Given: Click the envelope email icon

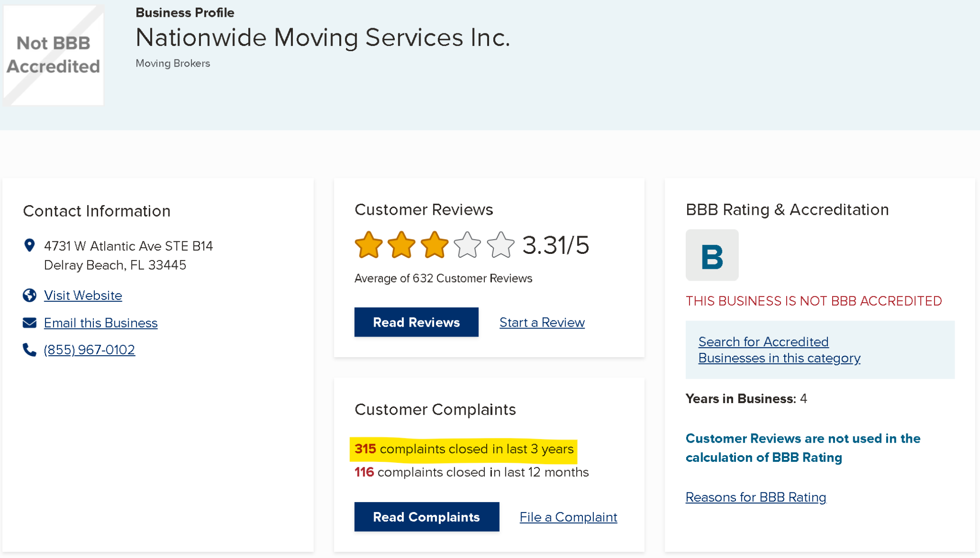Looking at the screenshot, I should (x=29, y=323).
